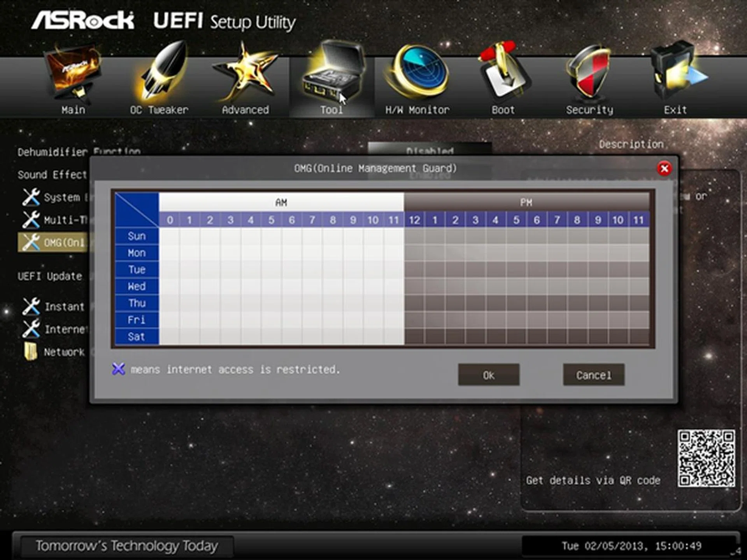This screenshot has width=747, height=560.
Task: Open the Security shield icon
Action: [589, 74]
